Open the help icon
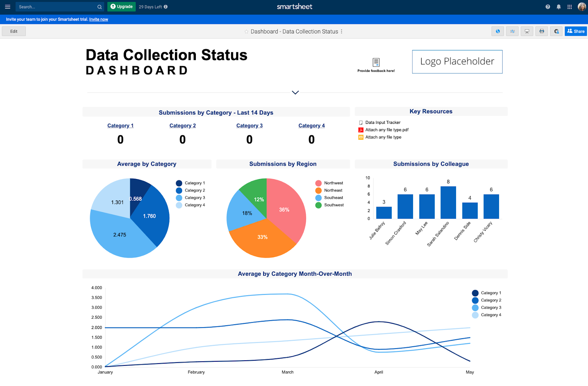Viewport: 588px width, 386px height. point(547,7)
